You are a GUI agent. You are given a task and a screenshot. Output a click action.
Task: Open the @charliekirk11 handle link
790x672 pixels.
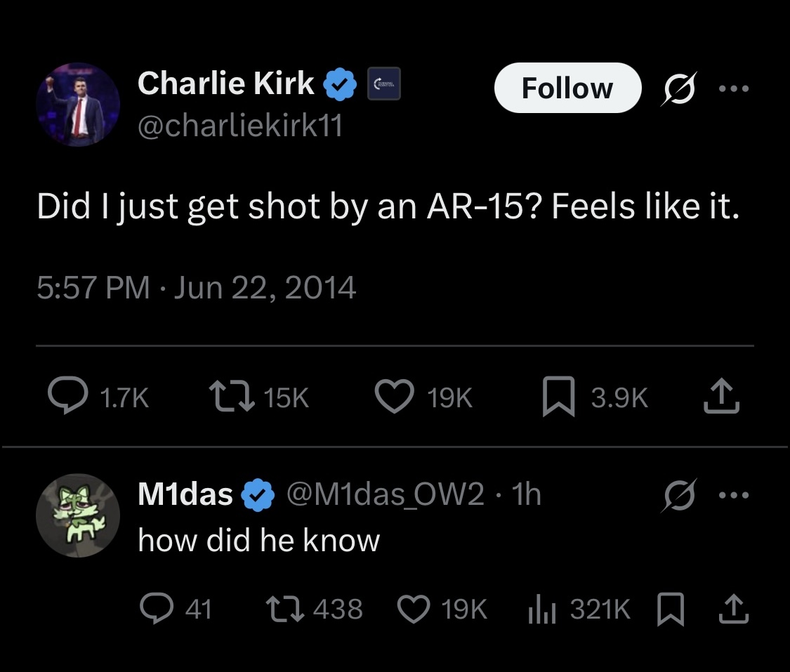pos(240,126)
